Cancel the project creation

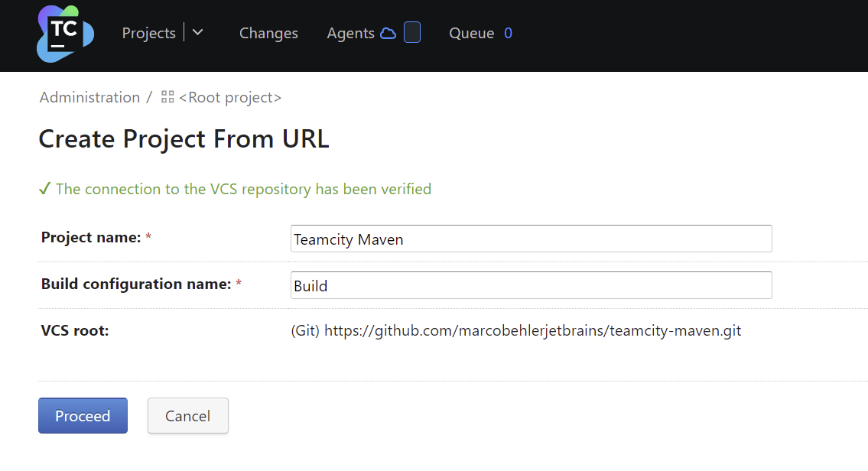[x=187, y=416]
